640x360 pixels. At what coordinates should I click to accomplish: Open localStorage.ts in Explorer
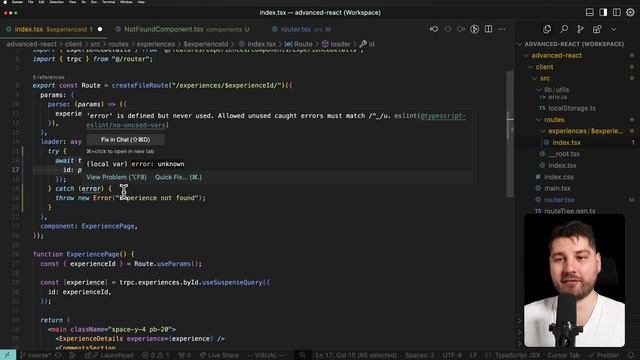pyautogui.click(x=572, y=108)
